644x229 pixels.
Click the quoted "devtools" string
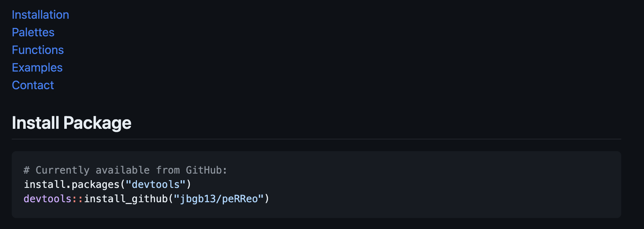tap(156, 185)
